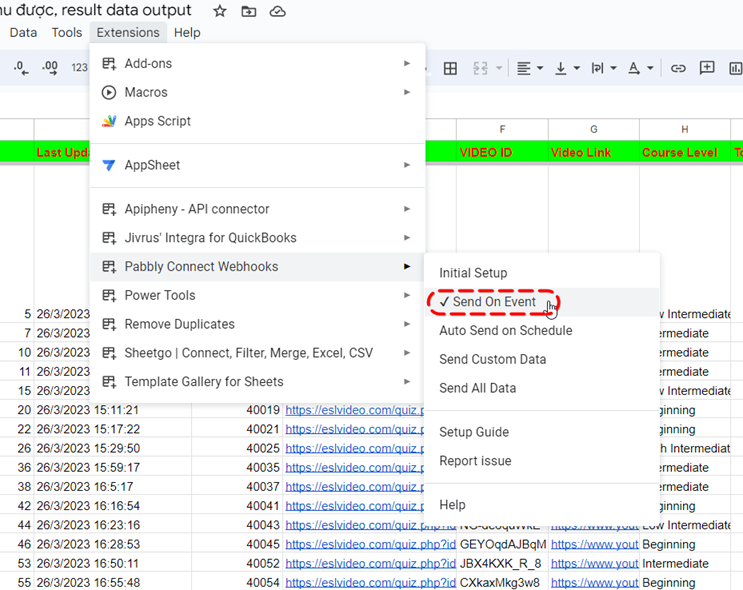The width and height of the screenshot is (743, 590).
Task: Open the Data menu
Action: point(23,32)
